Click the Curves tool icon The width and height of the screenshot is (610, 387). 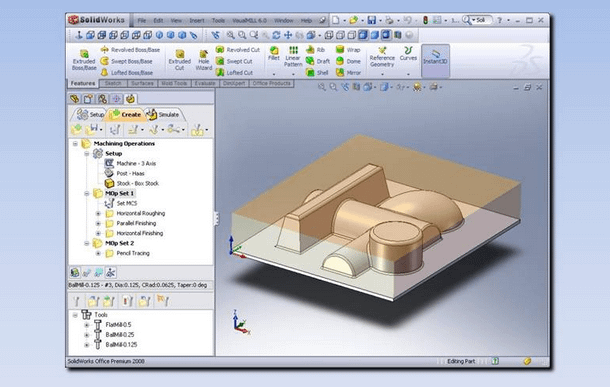[x=408, y=50]
